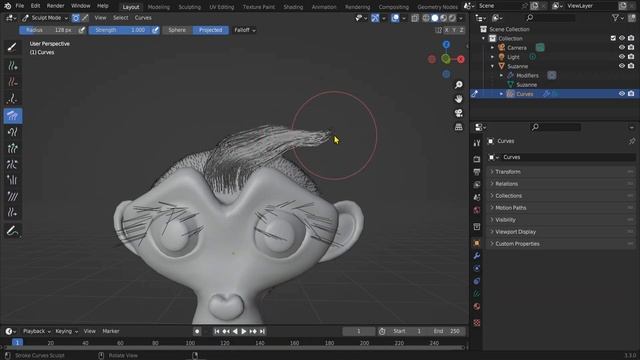
Task: Collapse the Suzanne tree item arrow
Action: coord(493,66)
